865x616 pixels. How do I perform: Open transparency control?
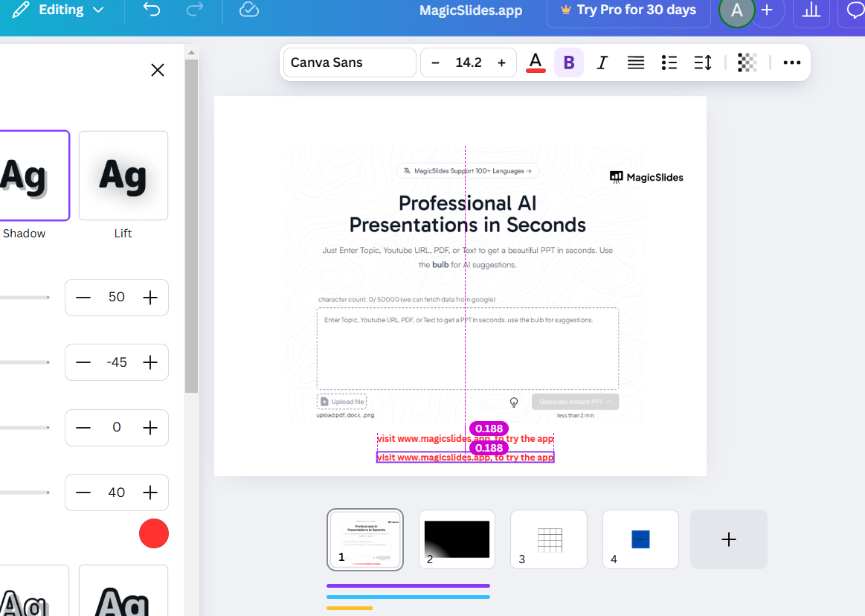click(x=747, y=62)
